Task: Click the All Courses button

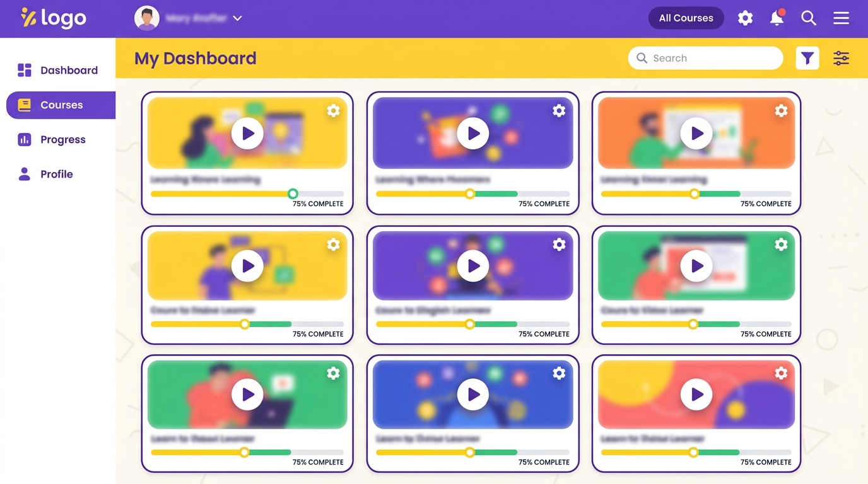Action: tap(686, 18)
